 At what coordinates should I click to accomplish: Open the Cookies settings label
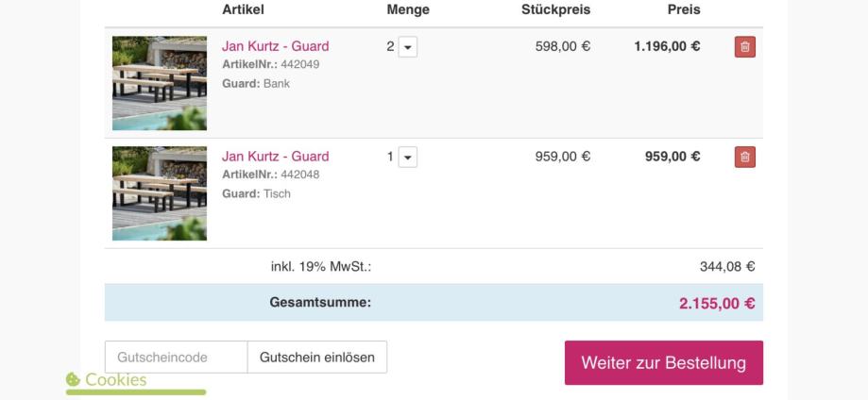click(x=115, y=379)
